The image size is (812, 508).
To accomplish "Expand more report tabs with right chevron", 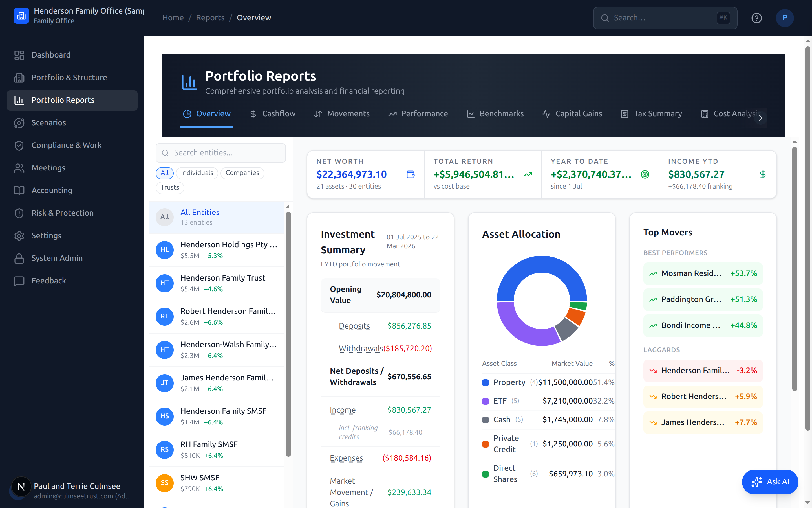I will tap(760, 118).
